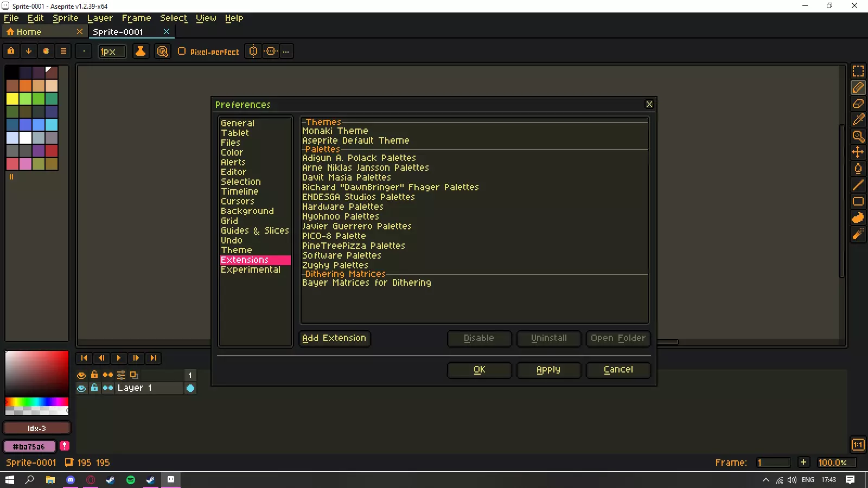Screen dimensions: 868x488
Task: Toggle visibility eye of Layer 1
Action: point(81,388)
